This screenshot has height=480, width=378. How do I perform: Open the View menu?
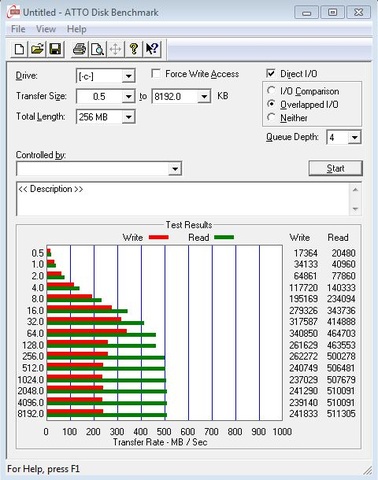(x=46, y=29)
